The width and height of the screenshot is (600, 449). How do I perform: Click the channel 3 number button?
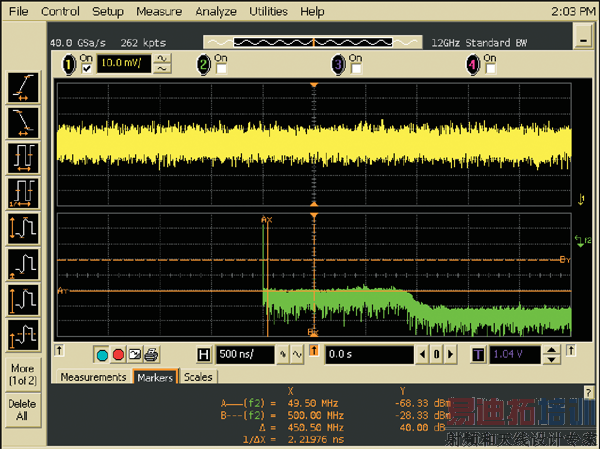(338, 64)
